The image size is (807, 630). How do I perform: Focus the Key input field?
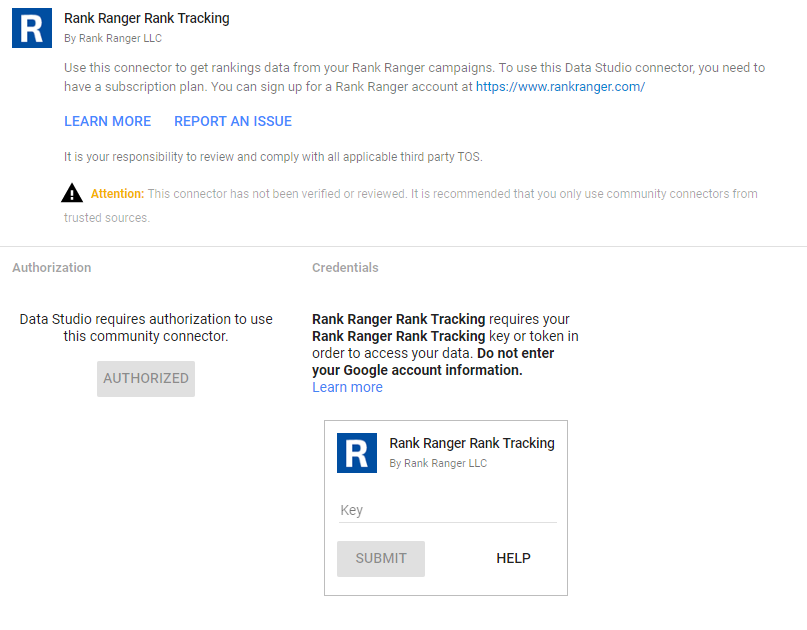point(448,511)
